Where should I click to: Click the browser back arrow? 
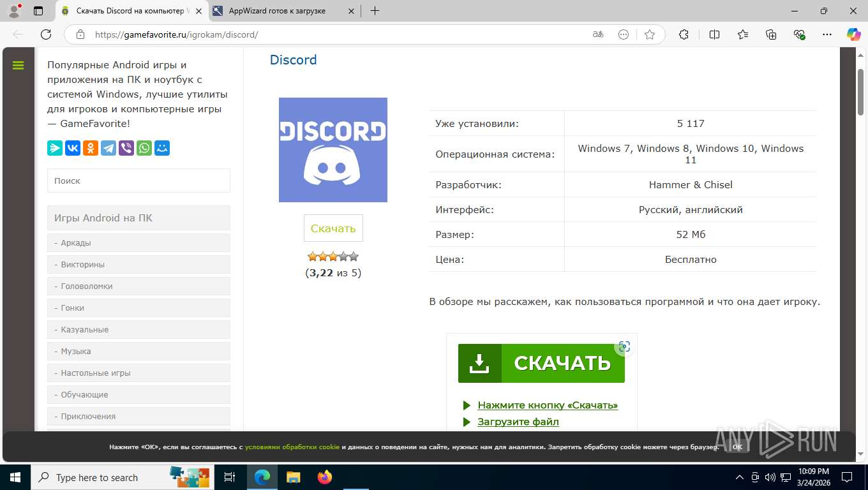click(x=18, y=34)
